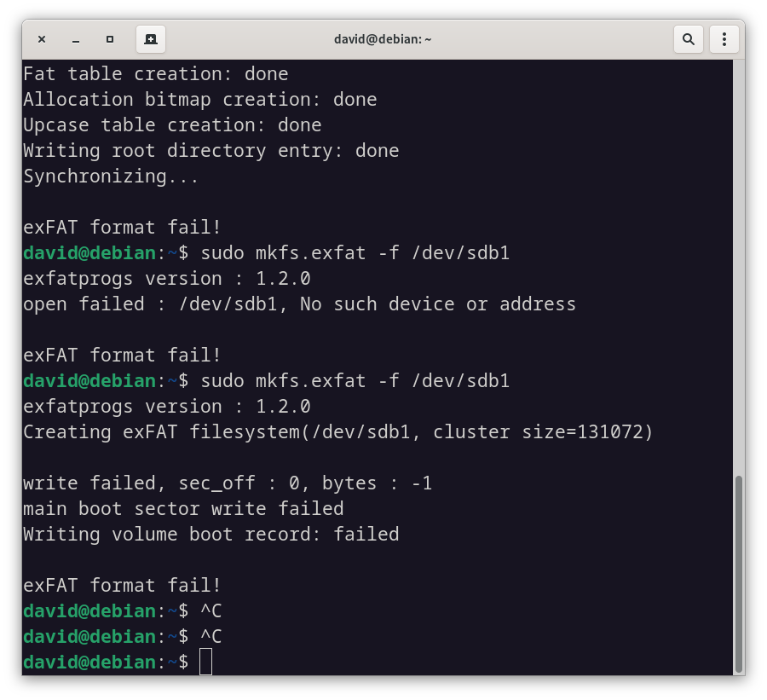This screenshot has width=767, height=700.
Task: Open the three-dot main menu
Action: coord(724,39)
